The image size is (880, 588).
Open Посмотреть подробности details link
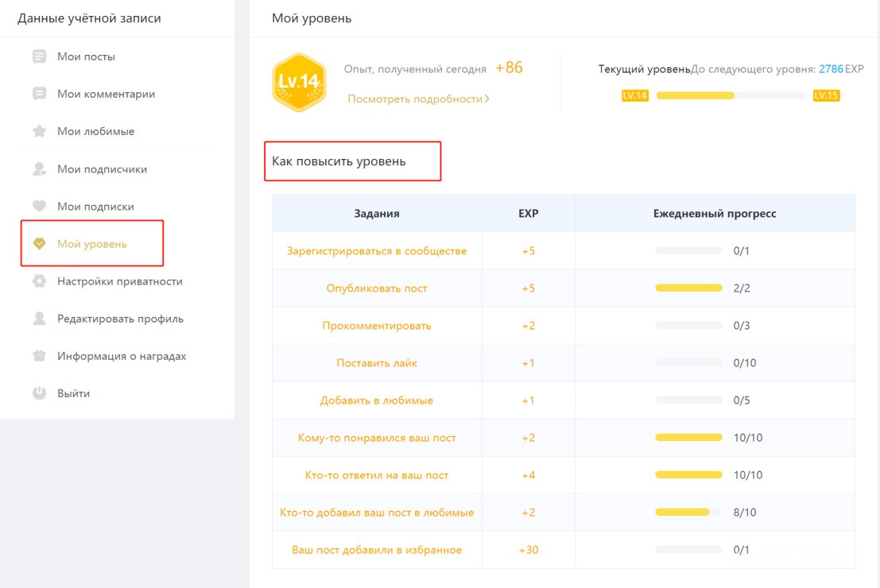click(x=418, y=99)
